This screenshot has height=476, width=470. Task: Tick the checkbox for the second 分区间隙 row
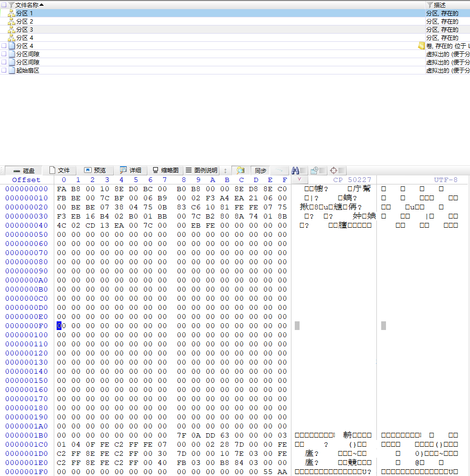point(4,62)
